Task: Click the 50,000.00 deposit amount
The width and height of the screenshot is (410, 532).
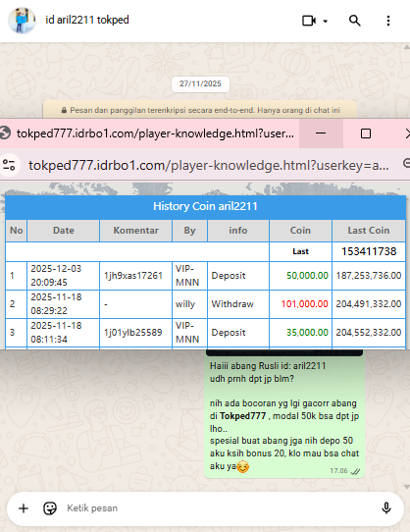Action: click(307, 276)
